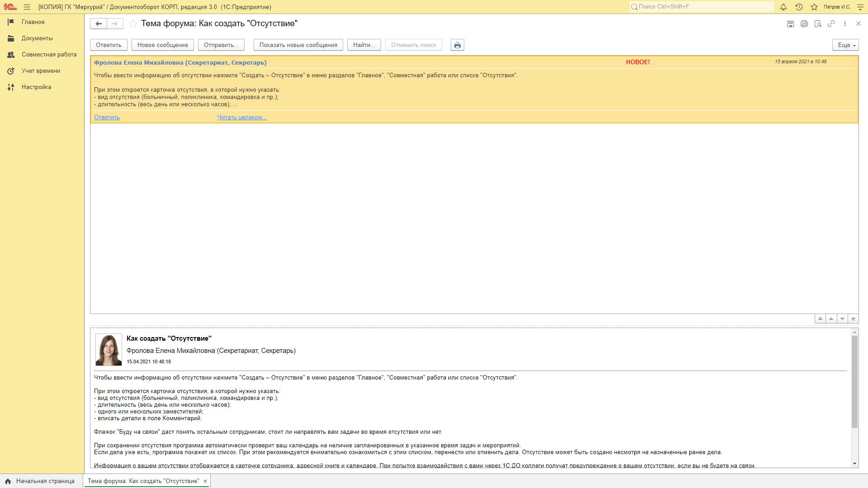Open the main hamburger menu
868x488 pixels.
(x=27, y=7)
